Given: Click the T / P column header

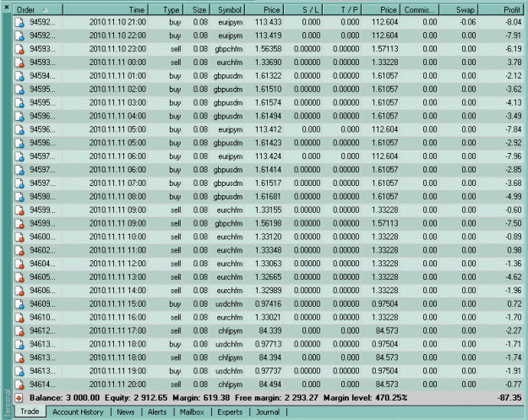Looking at the screenshot, I should click(x=342, y=10).
